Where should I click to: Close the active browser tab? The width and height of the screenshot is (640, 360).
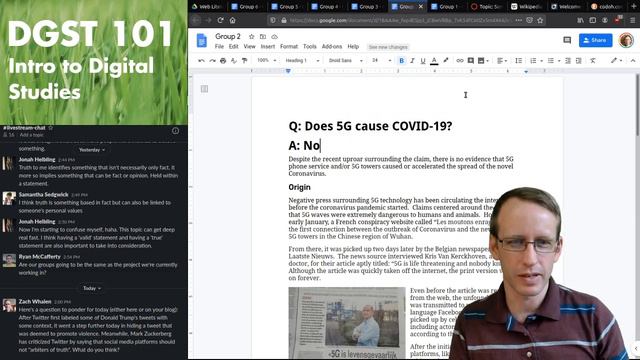pyautogui.click(x=420, y=7)
